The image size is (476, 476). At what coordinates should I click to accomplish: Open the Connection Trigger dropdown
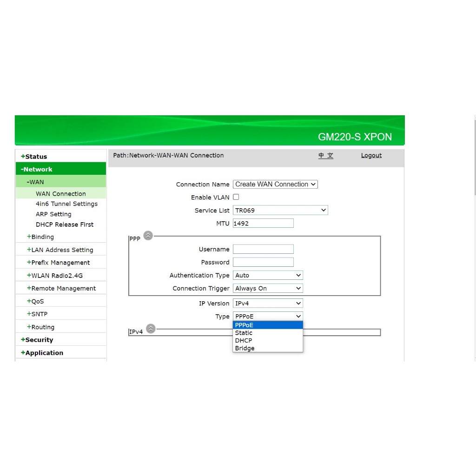[x=268, y=289]
